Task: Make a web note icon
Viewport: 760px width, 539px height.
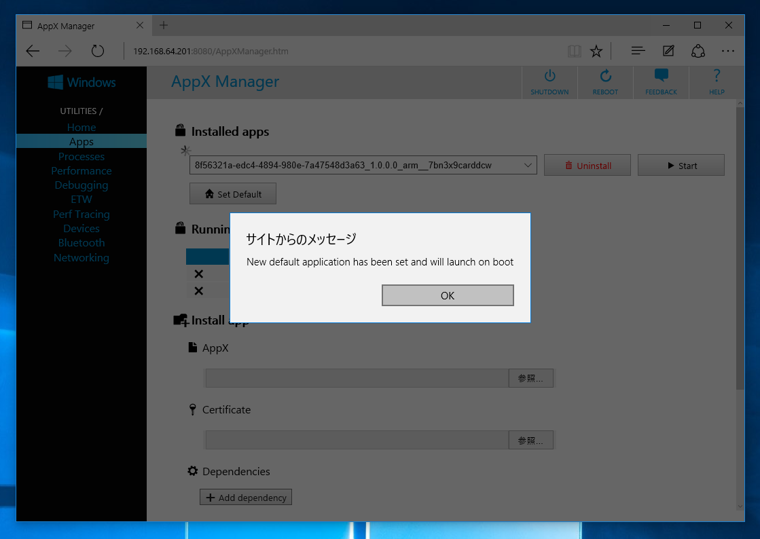Action: click(668, 51)
